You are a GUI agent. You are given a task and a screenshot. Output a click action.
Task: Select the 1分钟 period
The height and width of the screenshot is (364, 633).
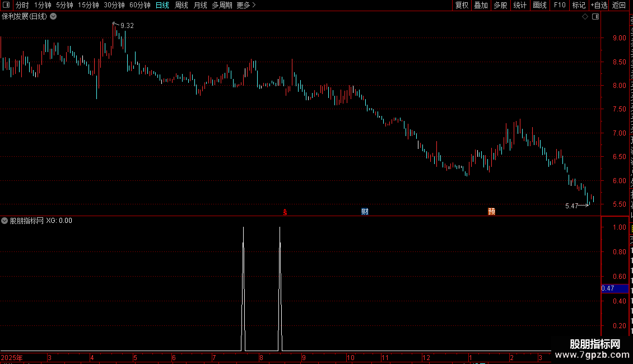(x=43, y=5)
